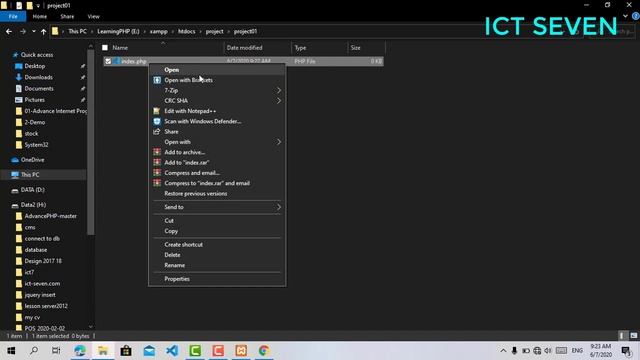Click the ENG language indicator
Image resolution: width=640 pixels, height=360 pixels.
click(x=577, y=351)
